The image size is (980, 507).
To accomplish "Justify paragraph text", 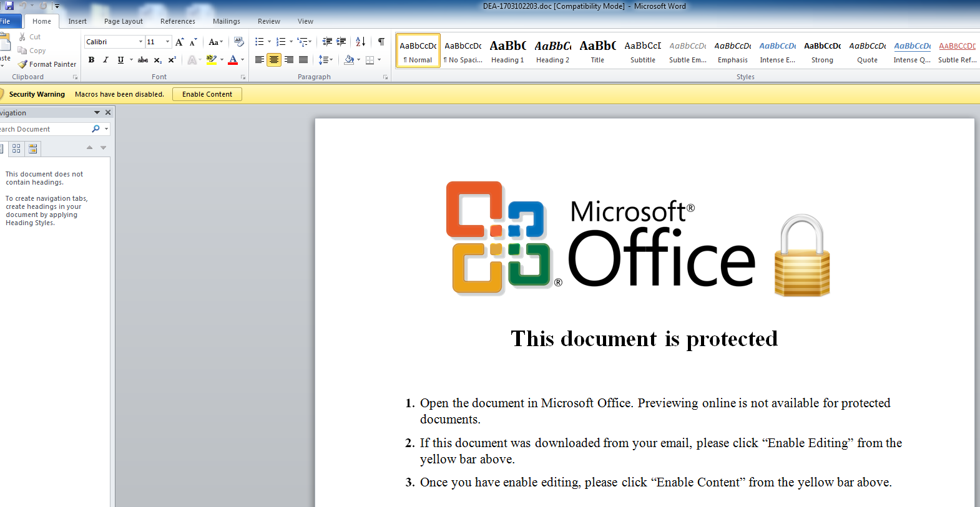I will tap(303, 60).
